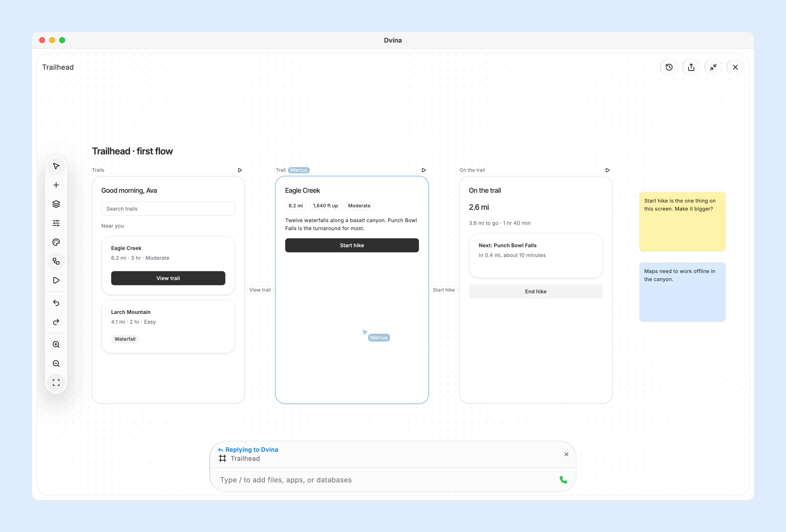Open the color palette tool
The image size is (786, 532).
(56, 242)
